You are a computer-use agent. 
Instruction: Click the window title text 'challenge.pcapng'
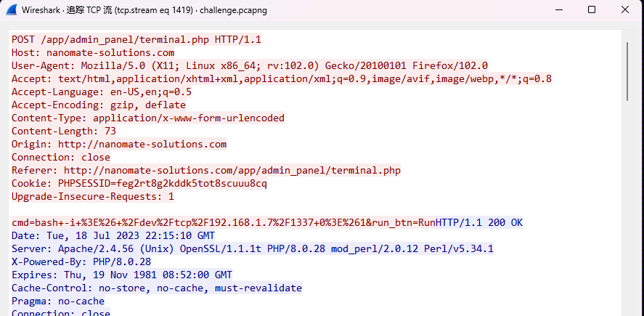[x=233, y=10]
